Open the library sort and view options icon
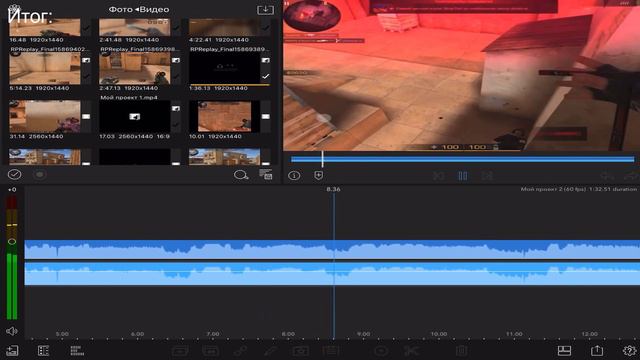The width and height of the screenshot is (640, 360). pos(266,175)
